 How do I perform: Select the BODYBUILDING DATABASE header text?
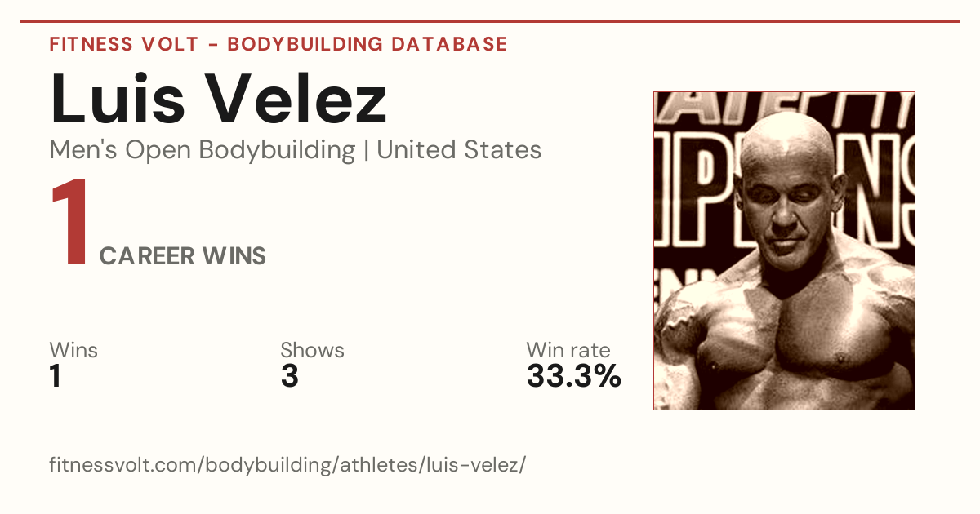367,44
